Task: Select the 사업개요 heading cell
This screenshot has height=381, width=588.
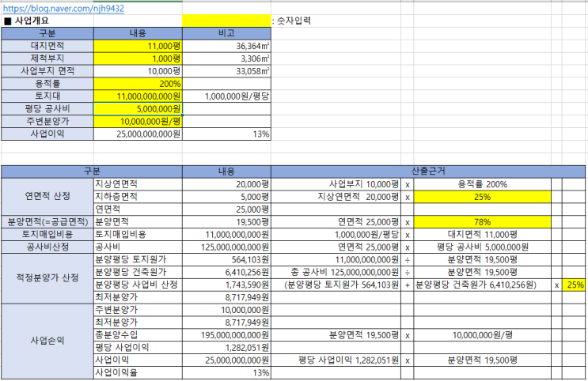Action: point(47,21)
